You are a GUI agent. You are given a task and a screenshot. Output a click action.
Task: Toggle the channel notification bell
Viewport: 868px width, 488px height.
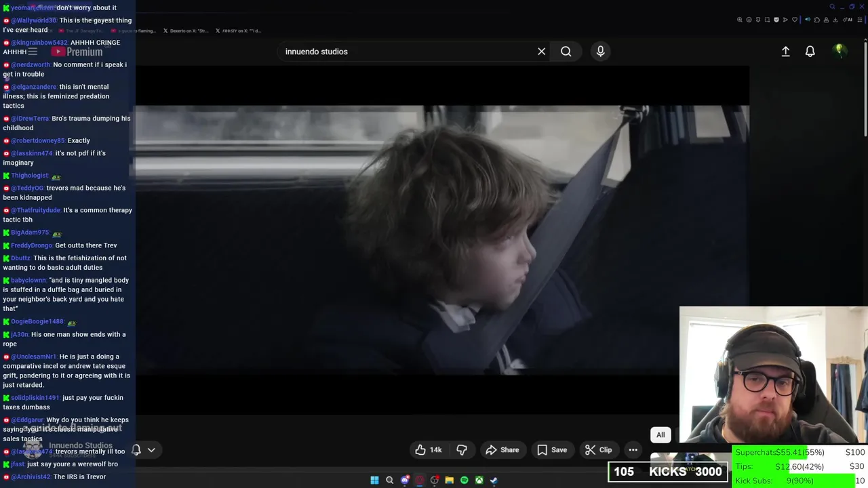click(136, 449)
